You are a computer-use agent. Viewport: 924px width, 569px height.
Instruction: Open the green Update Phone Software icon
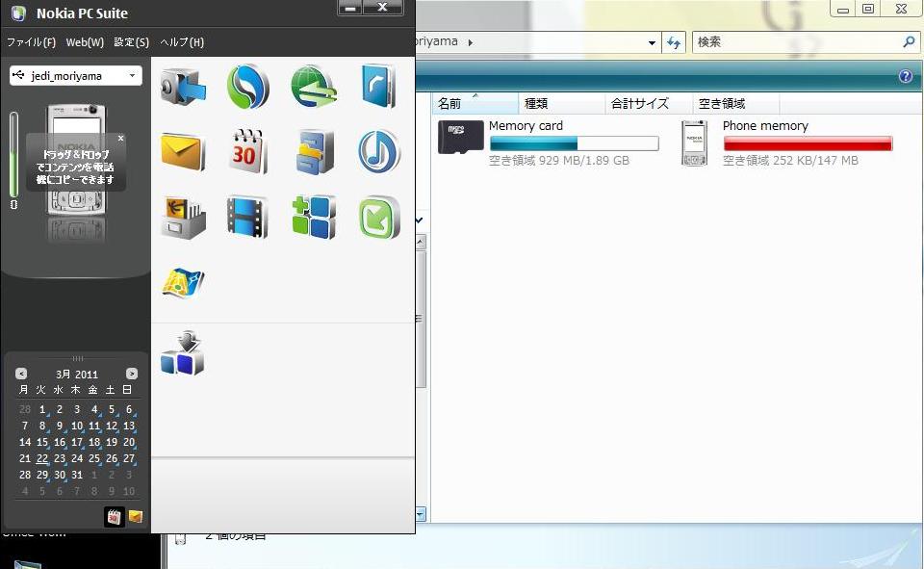[x=379, y=217]
